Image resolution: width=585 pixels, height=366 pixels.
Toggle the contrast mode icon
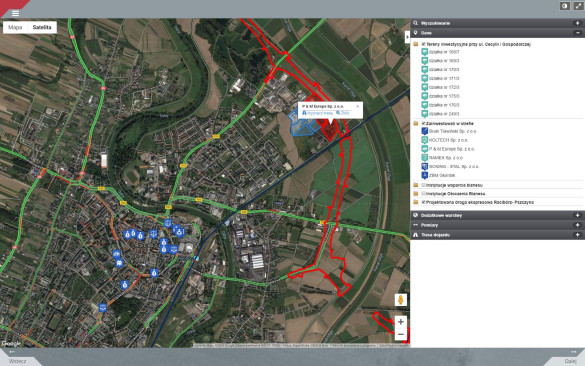tap(565, 6)
